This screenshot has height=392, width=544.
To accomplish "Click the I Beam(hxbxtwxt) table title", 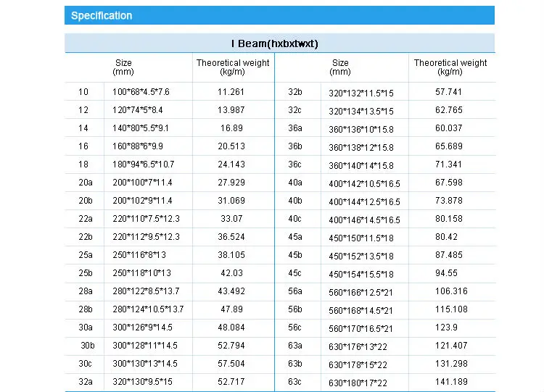I will [279, 44].
